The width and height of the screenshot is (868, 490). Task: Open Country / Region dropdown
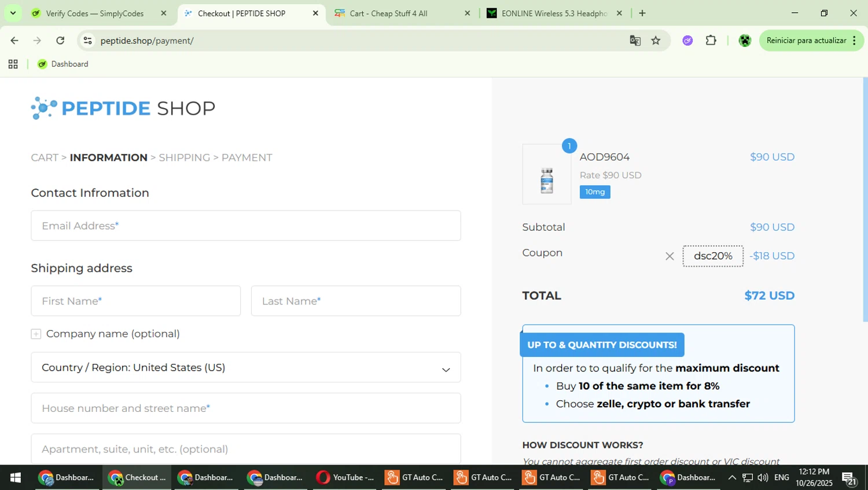(x=246, y=367)
